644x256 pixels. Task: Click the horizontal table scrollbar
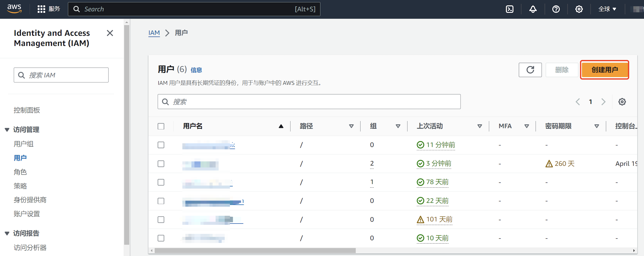tap(255, 250)
